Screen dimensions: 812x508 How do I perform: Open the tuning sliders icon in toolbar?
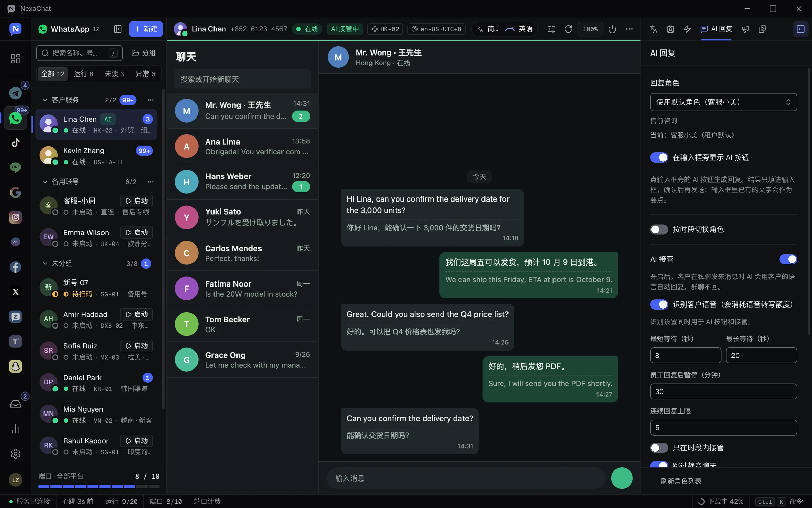tap(551, 29)
